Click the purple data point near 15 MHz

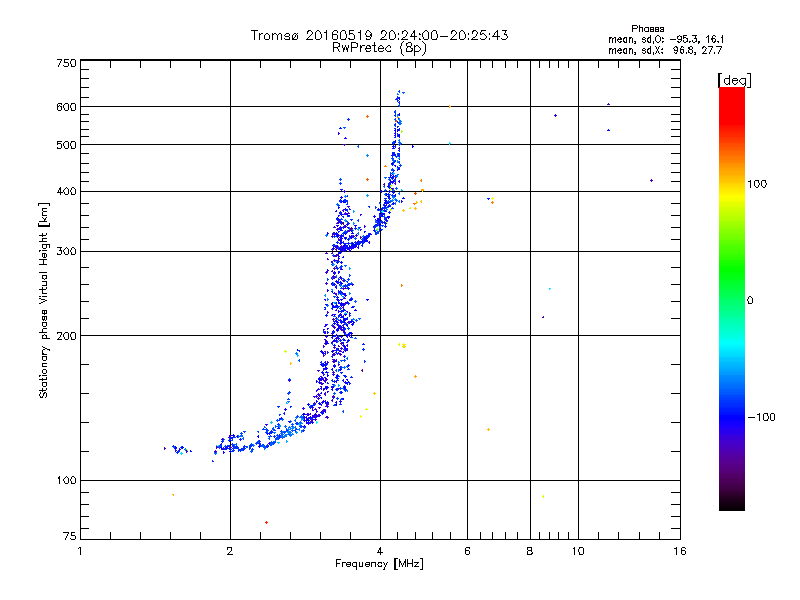click(652, 181)
